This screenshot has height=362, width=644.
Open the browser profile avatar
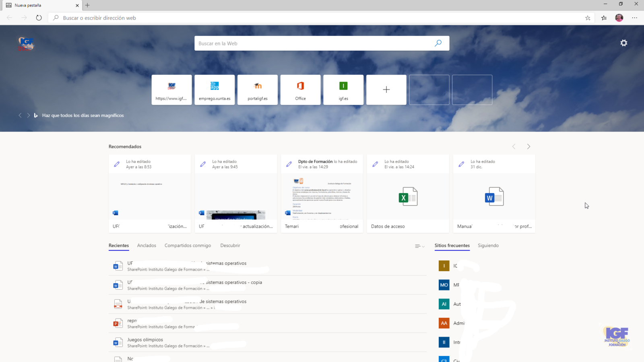click(619, 18)
